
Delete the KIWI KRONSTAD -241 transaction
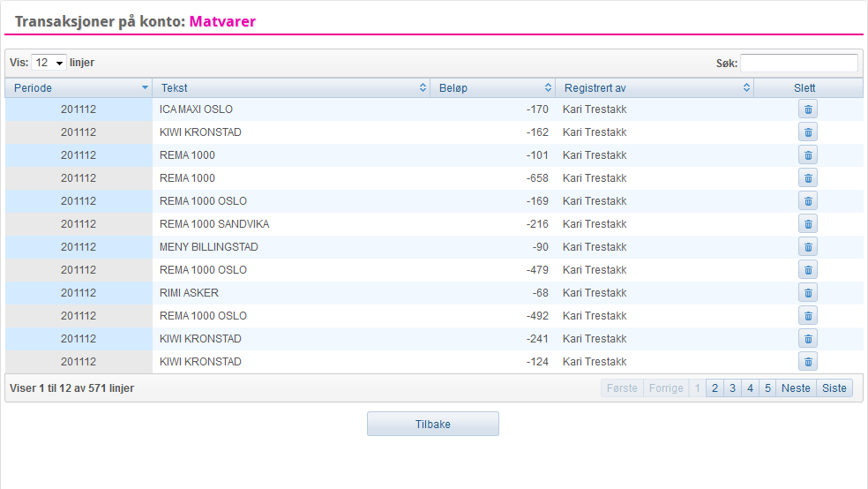[808, 339]
